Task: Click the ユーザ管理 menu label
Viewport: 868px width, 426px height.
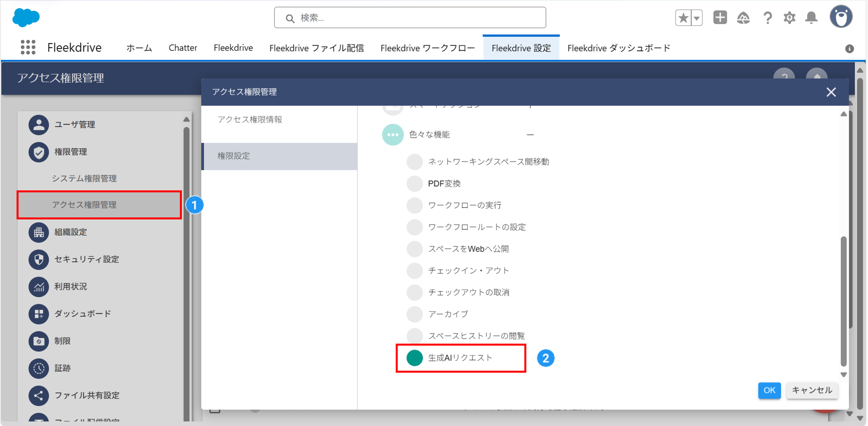Action: click(x=75, y=125)
